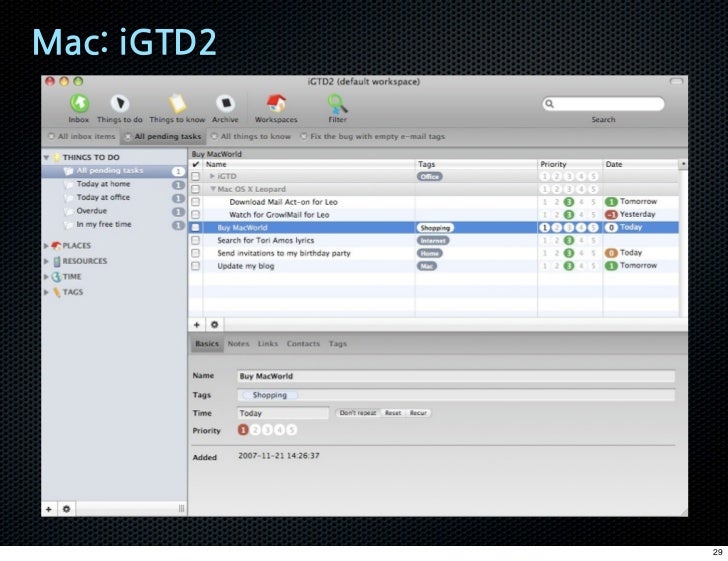Screen dimensions: 728x561
Task: Click the Reset time button
Action: pos(393,413)
